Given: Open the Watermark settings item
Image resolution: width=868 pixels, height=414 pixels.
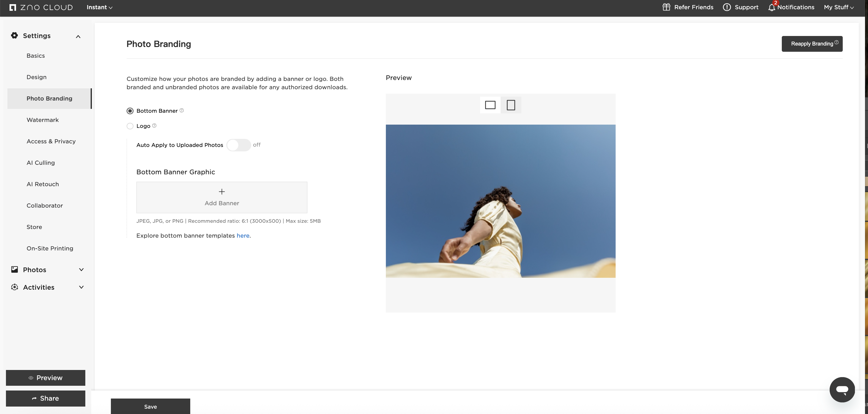Looking at the screenshot, I should 43,120.
